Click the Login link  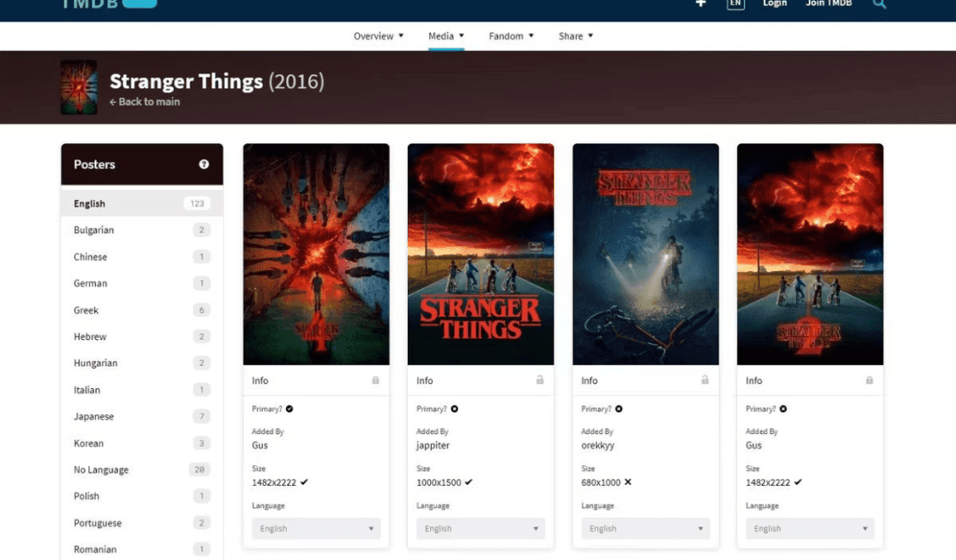[x=775, y=3]
